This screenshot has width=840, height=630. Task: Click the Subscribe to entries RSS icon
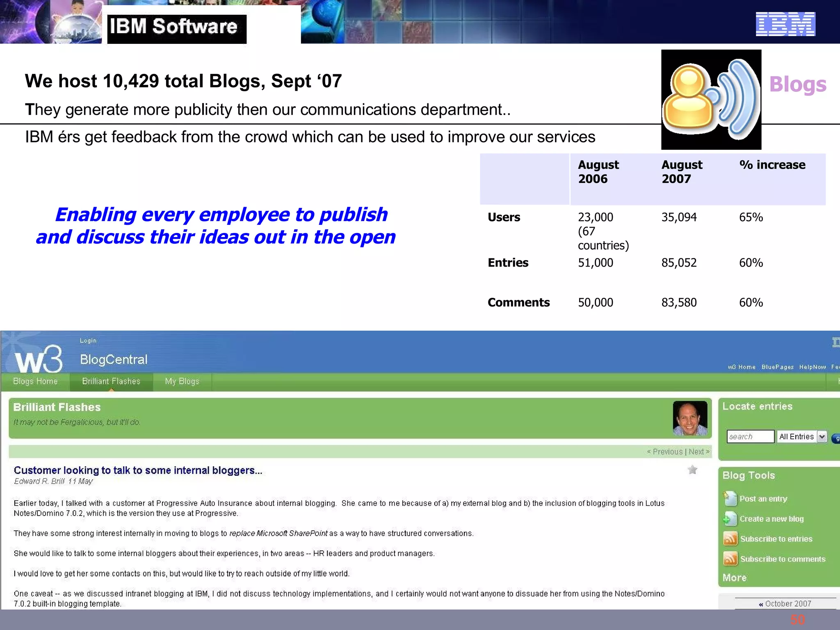[x=730, y=539]
